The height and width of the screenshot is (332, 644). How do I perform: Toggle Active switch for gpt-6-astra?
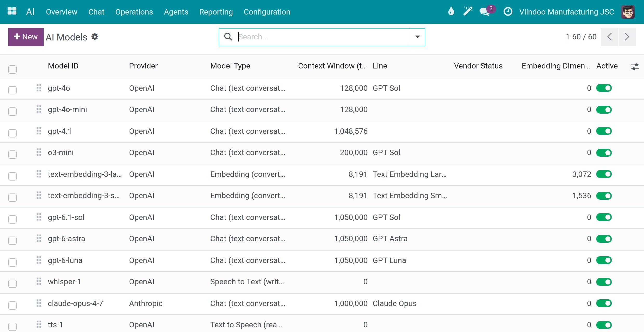pos(604,239)
